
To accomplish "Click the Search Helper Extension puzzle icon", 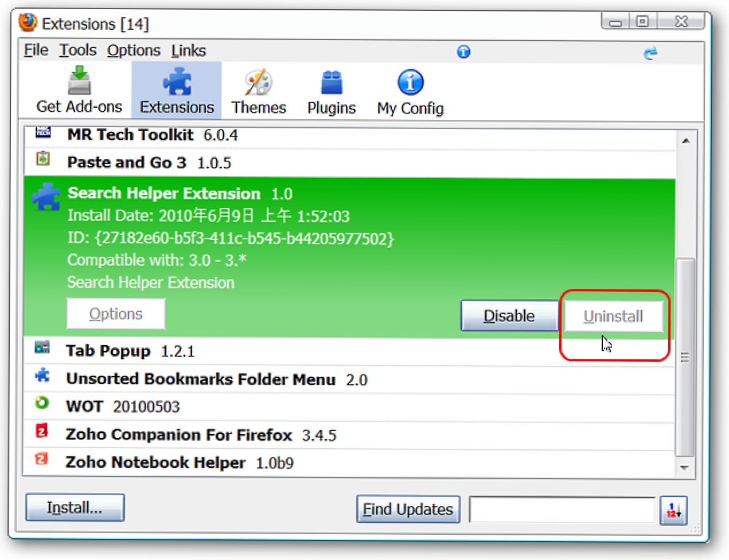I will 46,197.
